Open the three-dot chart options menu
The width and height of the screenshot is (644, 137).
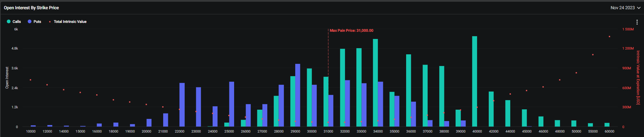637,22
